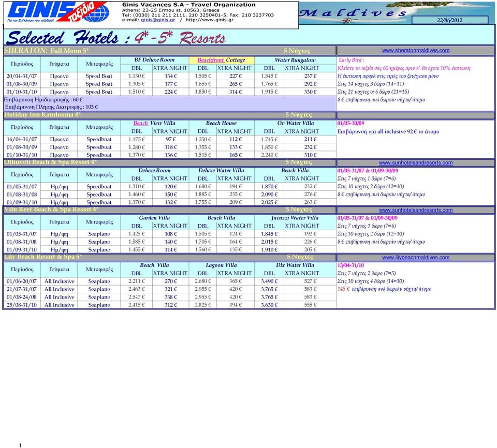
Task: Select the 'SHERATON: Full Moon 5*' heading
Action: tap(46, 50)
